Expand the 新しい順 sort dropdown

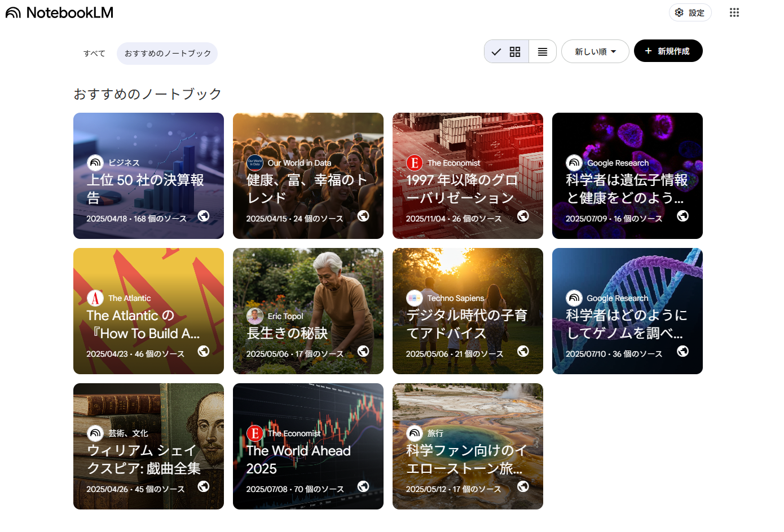(594, 52)
